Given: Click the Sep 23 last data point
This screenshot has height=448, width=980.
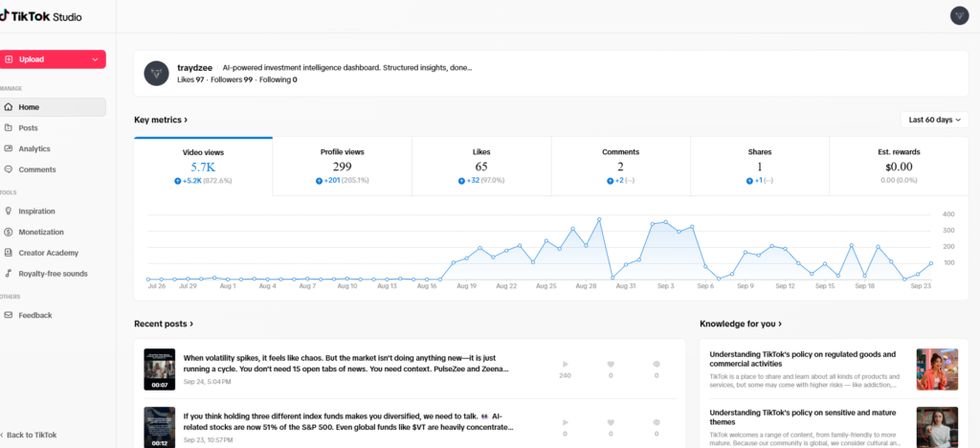Looking at the screenshot, I should [x=931, y=263].
